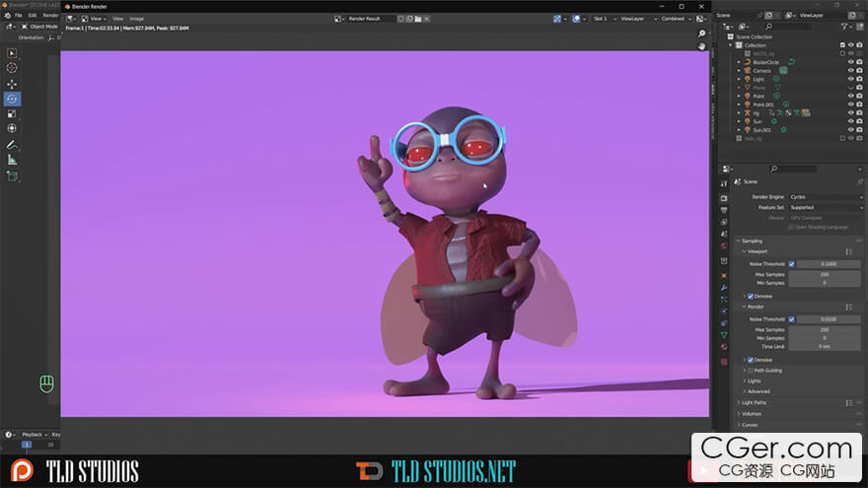868x488 pixels.
Task: Select Sun.001 in the outliner
Action: [x=761, y=130]
